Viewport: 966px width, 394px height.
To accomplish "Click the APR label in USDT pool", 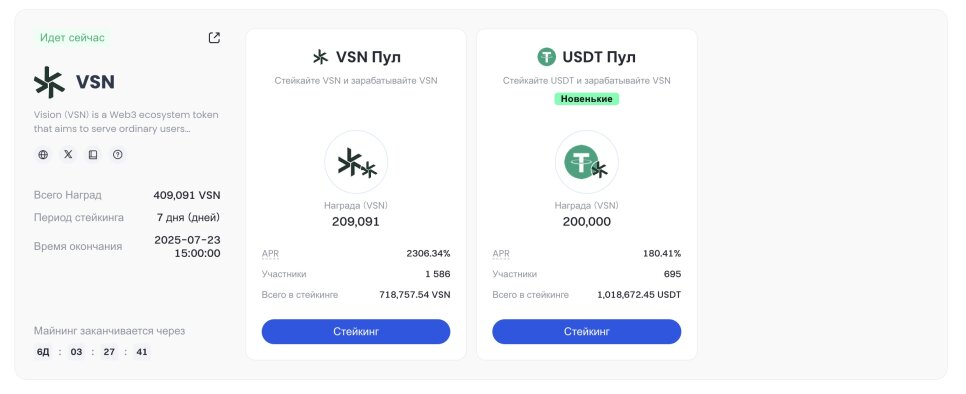I will 501,254.
